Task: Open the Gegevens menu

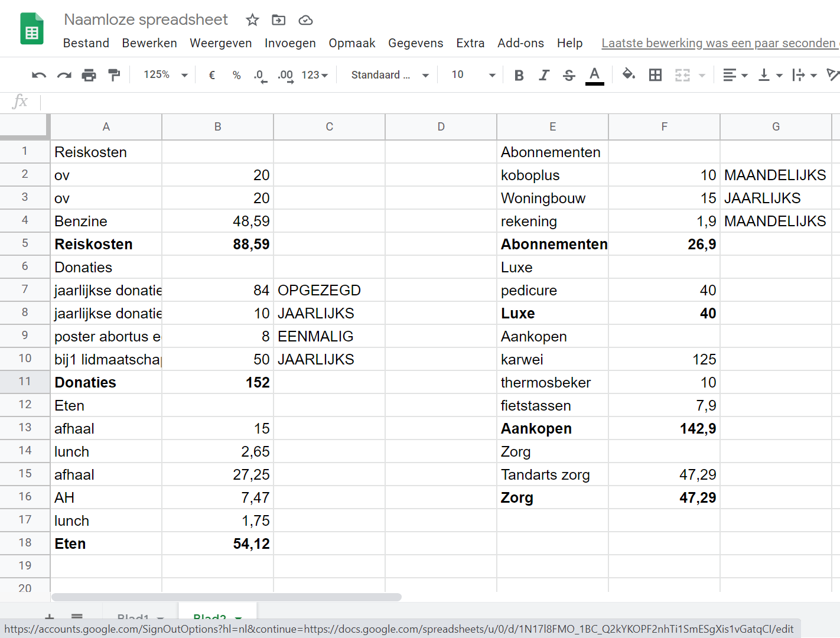Action: 416,43
